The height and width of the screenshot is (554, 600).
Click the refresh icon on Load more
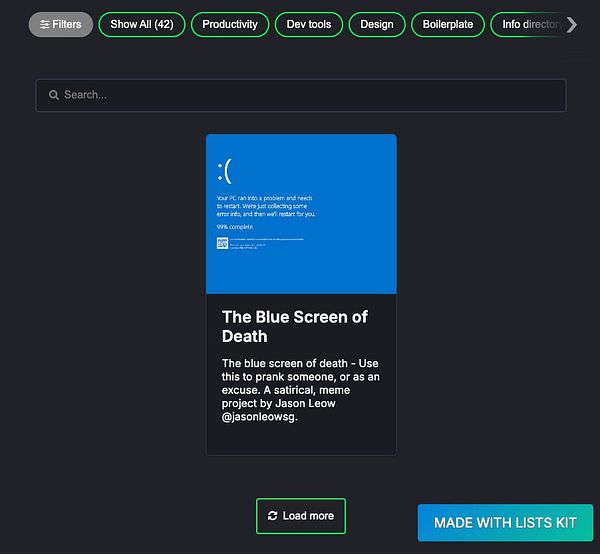(272, 516)
